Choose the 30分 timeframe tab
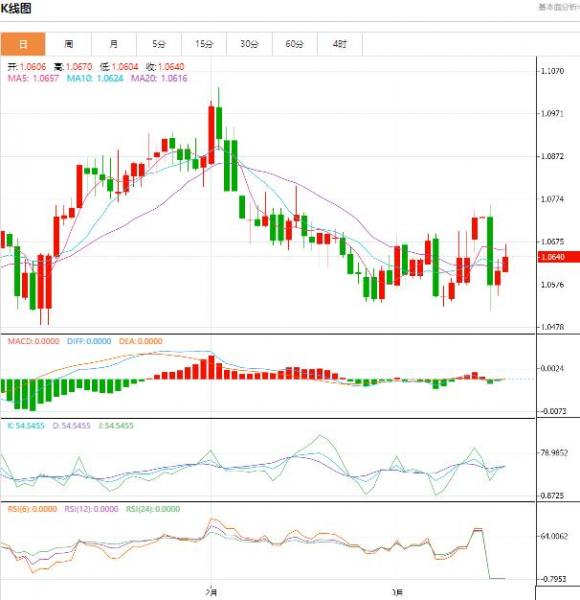 [249, 44]
